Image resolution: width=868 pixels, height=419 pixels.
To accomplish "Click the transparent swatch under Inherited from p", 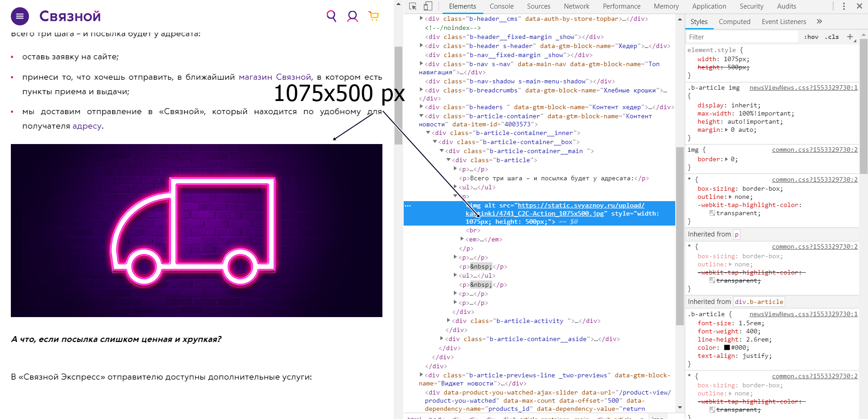I will [712, 280].
